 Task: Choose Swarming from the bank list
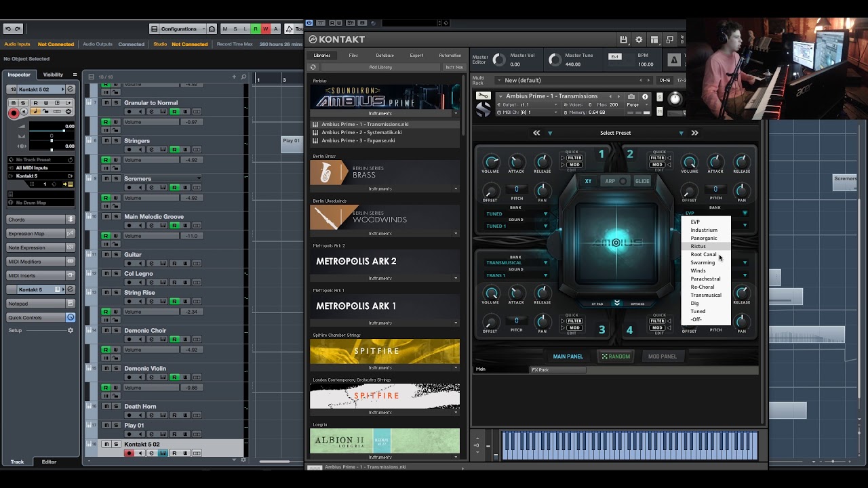tap(703, 262)
